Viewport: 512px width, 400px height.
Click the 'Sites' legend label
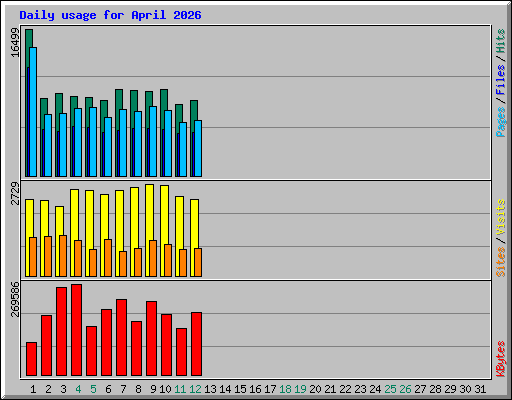pos(500,262)
